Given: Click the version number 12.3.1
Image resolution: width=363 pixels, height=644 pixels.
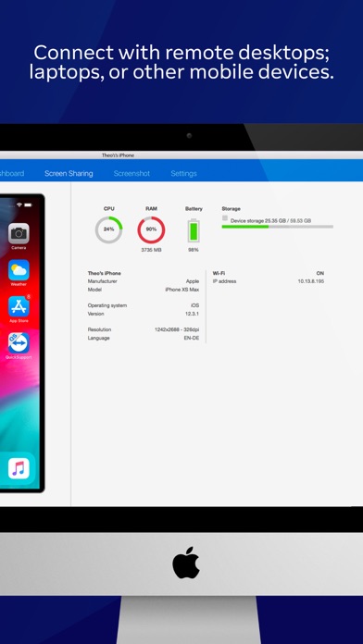Looking at the screenshot, I should click(192, 314).
